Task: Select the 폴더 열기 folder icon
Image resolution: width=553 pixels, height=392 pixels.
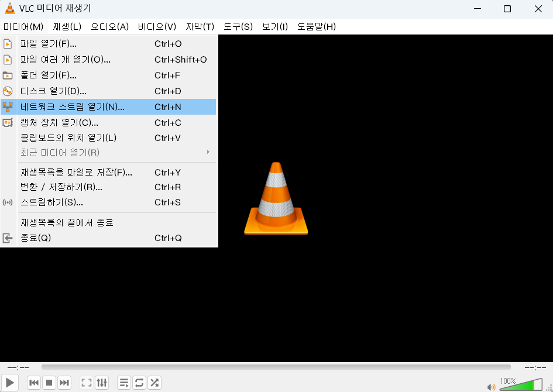Action: point(8,75)
